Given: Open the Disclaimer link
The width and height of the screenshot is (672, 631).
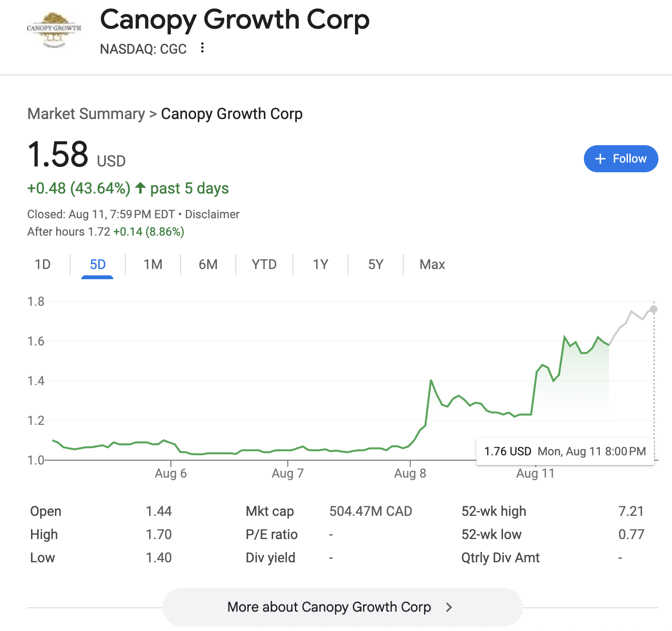Looking at the screenshot, I should pos(212,214).
